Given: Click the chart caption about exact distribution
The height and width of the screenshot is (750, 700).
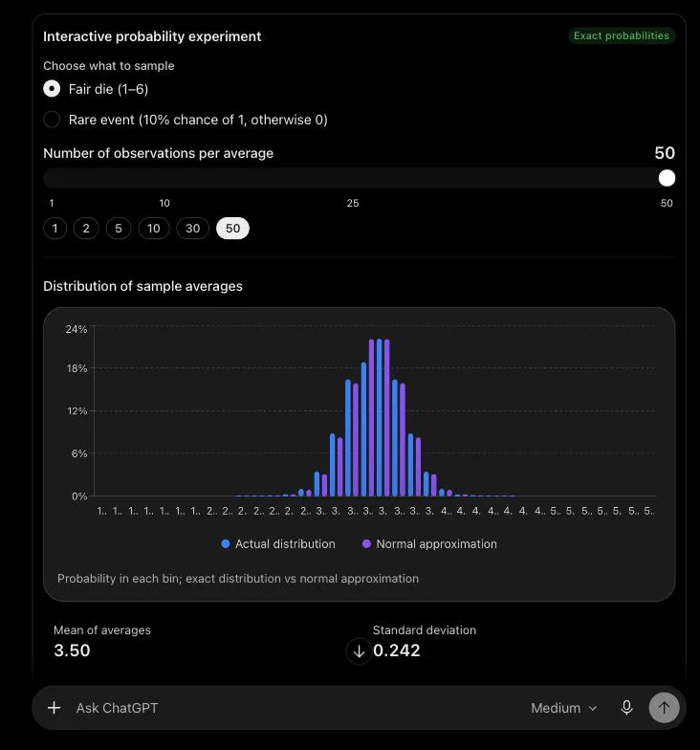Looking at the screenshot, I should click(238, 578).
